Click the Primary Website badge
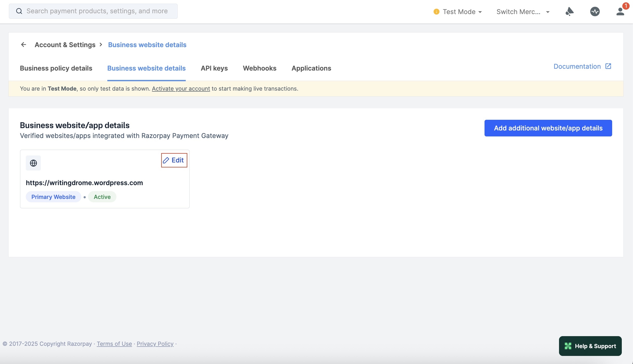This screenshot has height=364, width=633. point(53,197)
